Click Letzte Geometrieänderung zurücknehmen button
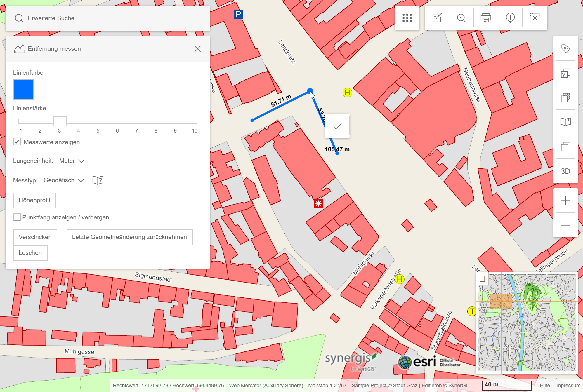The width and height of the screenshot is (583, 392). click(x=129, y=237)
